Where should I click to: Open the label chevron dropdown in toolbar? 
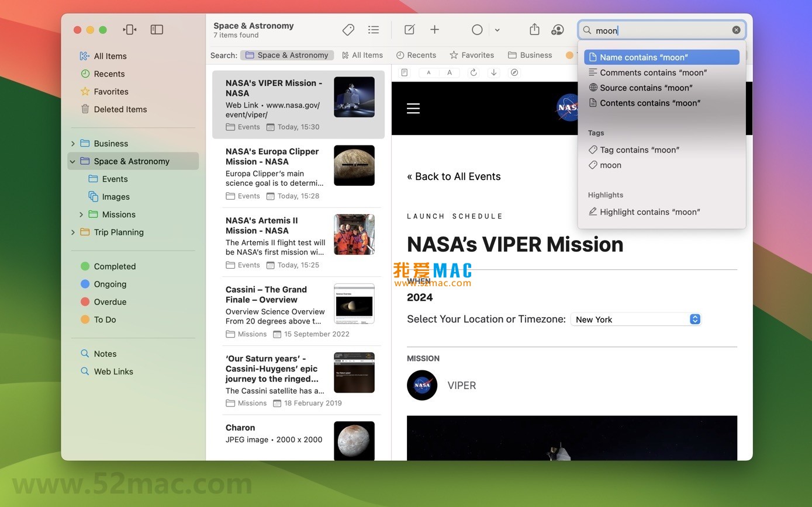point(497,30)
